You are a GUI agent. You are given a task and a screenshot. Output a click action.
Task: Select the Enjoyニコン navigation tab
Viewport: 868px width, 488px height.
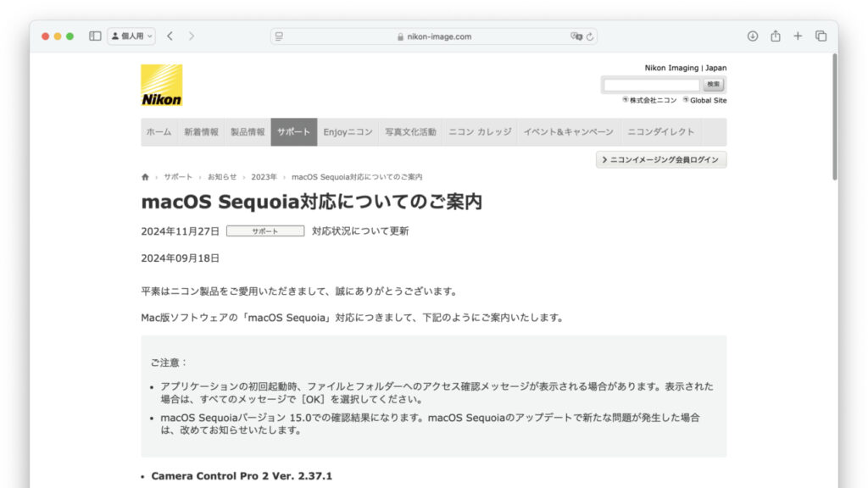(349, 132)
